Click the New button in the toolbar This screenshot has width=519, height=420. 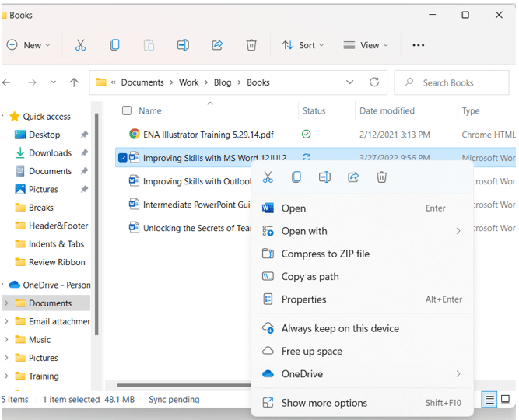point(28,45)
